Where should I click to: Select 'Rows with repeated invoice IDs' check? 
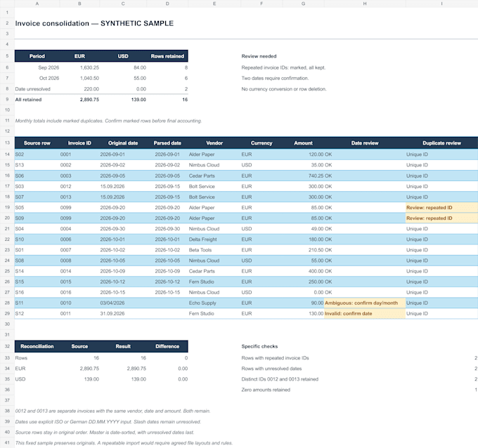click(x=275, y=358)
